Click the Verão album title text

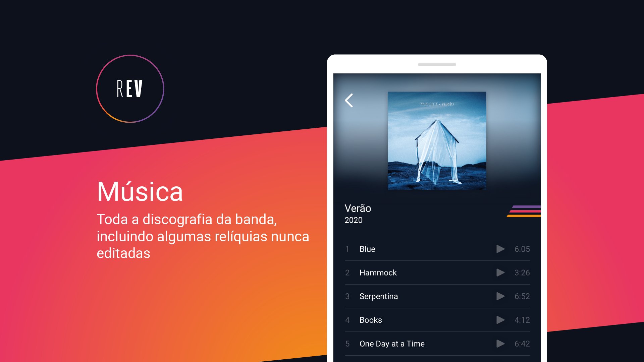[x=358, y=208]
